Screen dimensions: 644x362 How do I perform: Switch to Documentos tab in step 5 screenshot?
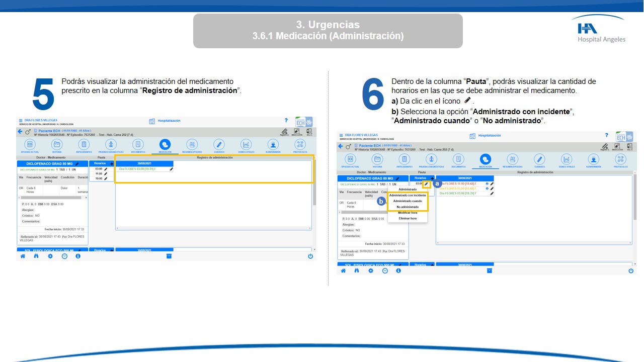click(x=138, y=145)
